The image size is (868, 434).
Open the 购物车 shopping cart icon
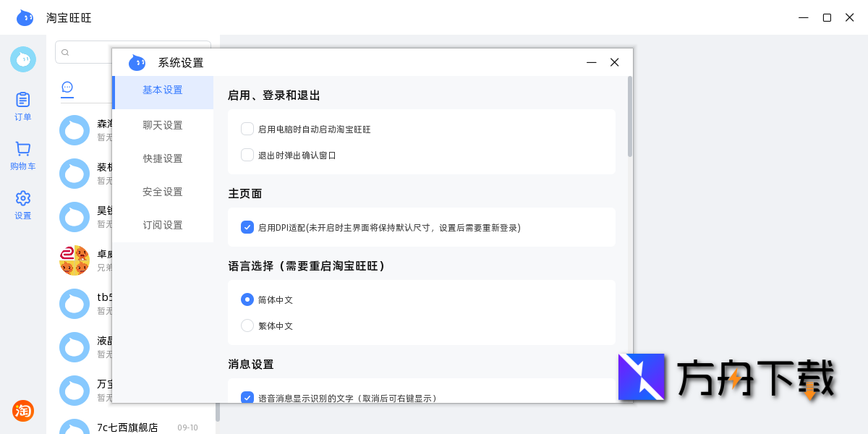pos(22,149)
